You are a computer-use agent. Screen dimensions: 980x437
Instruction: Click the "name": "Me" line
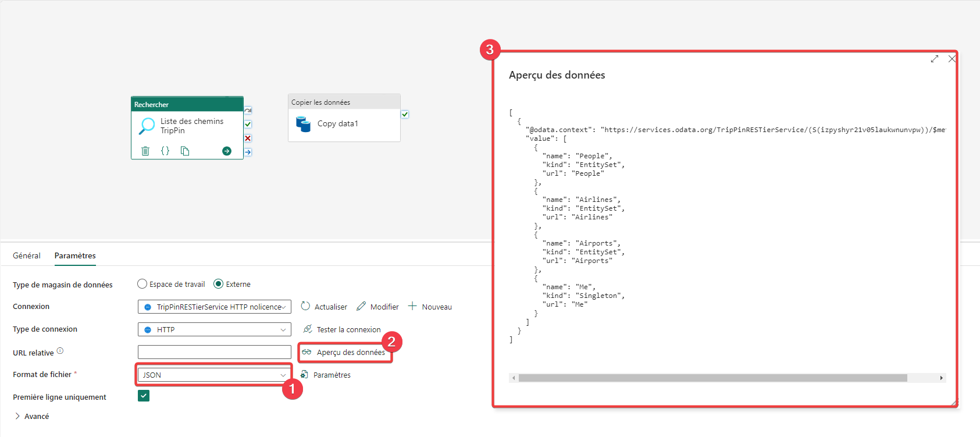569,287
